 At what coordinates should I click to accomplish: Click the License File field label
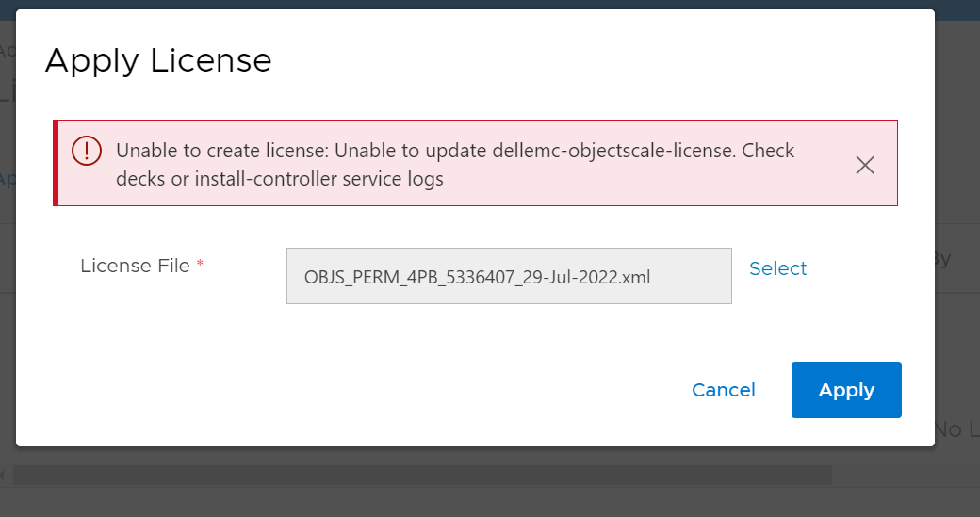135,266
